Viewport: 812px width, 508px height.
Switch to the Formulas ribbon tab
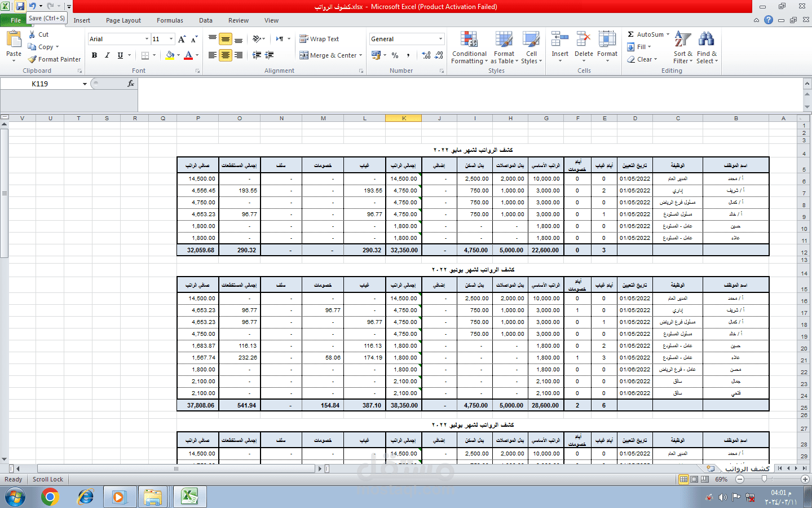[x=170, y=20]
